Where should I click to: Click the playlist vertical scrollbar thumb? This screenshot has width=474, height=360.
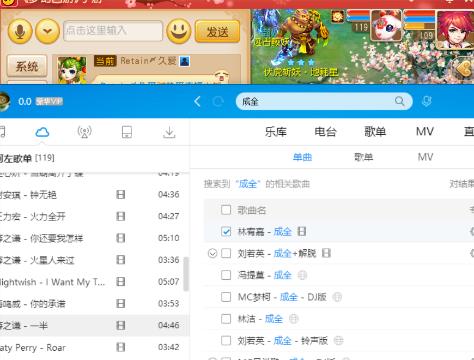pyautogui.click(x=186, y=274)
